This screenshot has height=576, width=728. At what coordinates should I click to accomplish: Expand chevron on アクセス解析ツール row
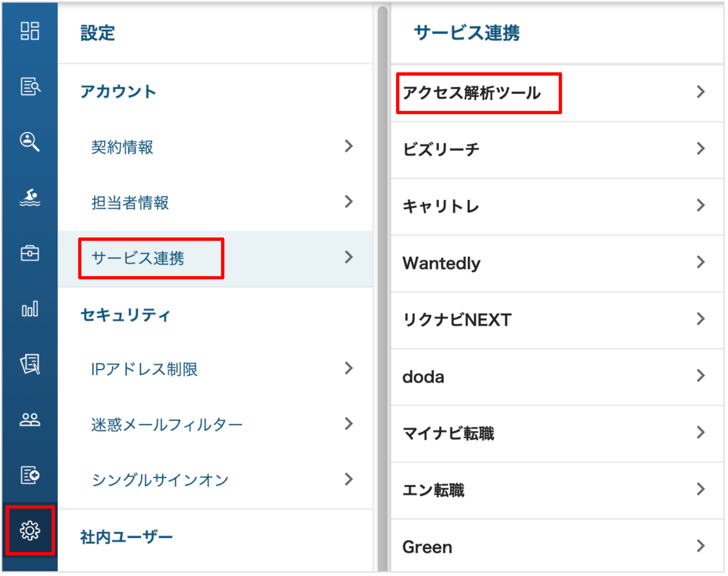coord(701,92)
